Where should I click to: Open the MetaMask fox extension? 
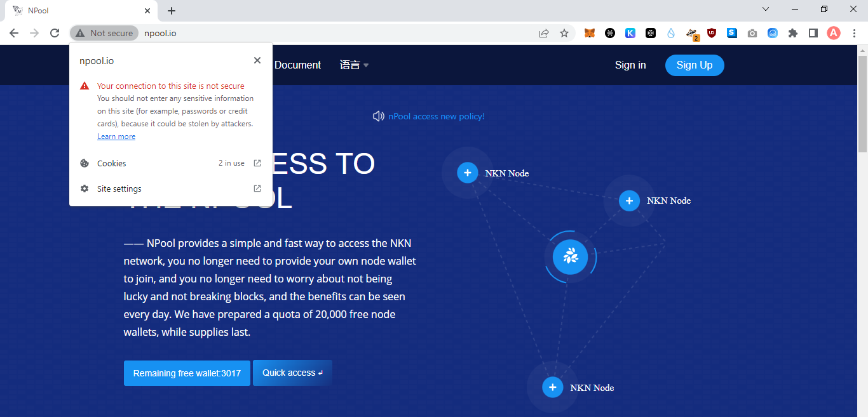(x=590, y=33)
